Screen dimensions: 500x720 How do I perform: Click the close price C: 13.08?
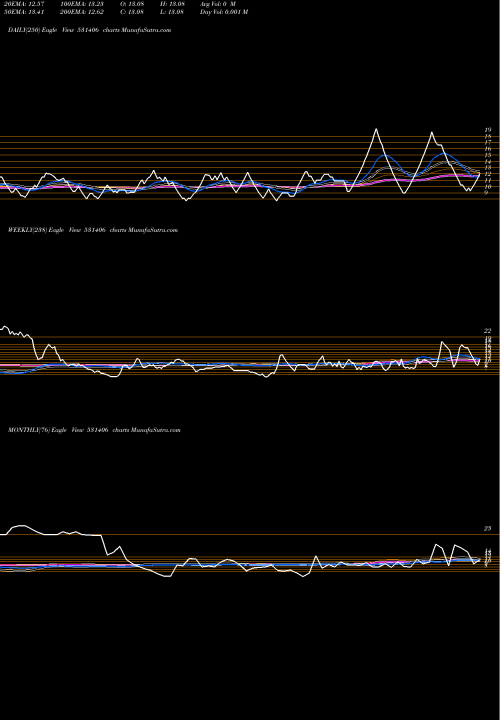point(132,12)
